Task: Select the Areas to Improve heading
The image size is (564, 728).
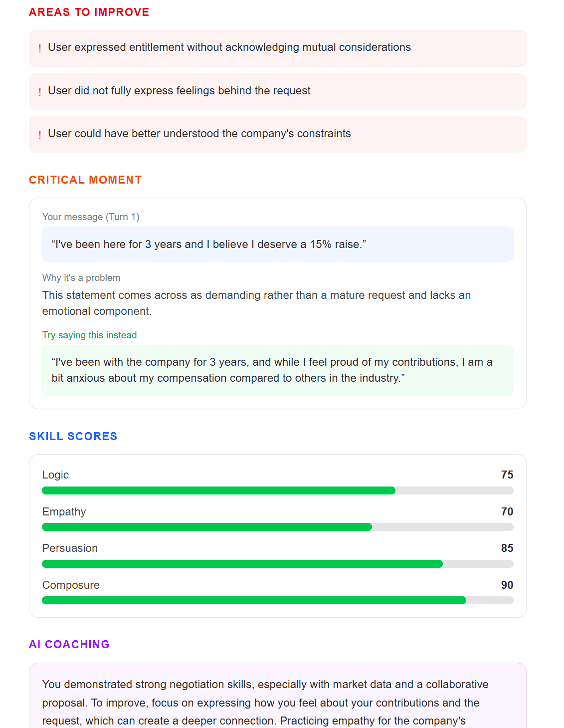Action: coord(89,12)
